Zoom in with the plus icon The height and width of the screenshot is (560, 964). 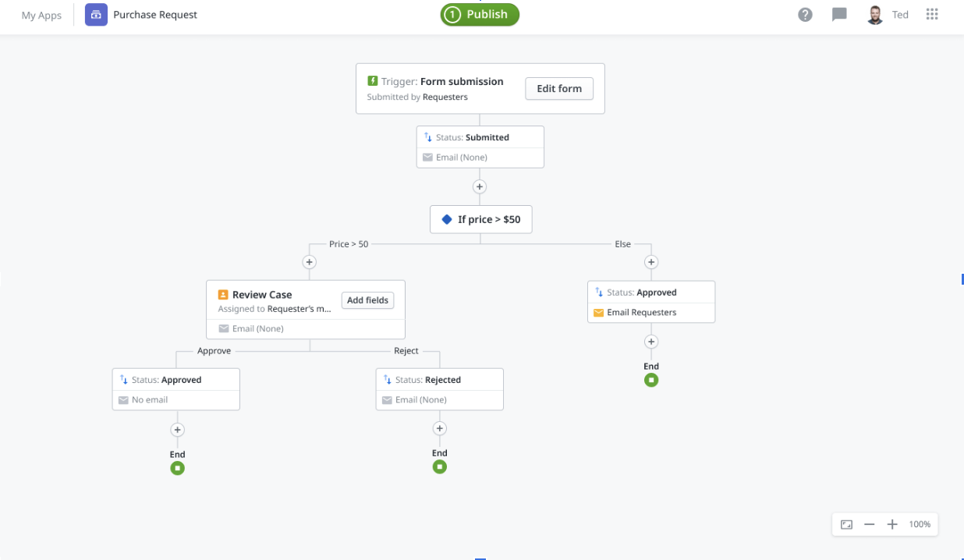pos(892,525)
